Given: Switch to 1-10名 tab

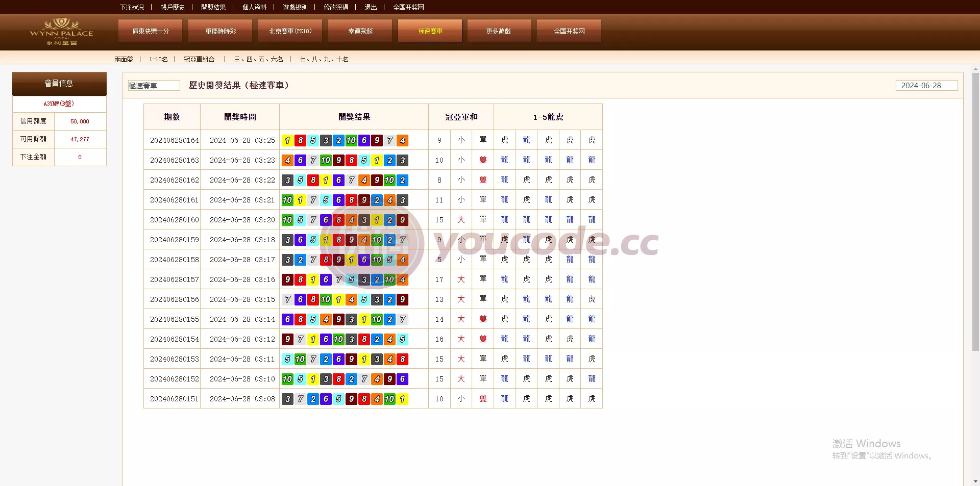Looking at the screenshot, I should click(x=158, y=59).
